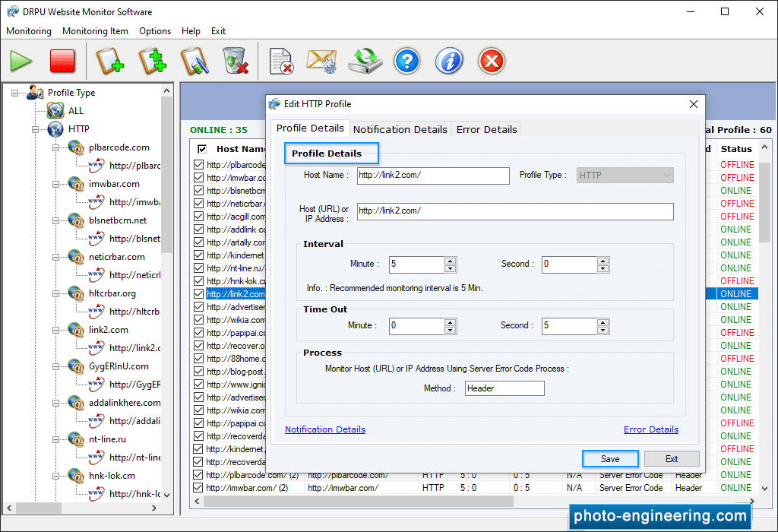778x532 pixels.
Task: Open the Options menu
Action: click(155, 30)
